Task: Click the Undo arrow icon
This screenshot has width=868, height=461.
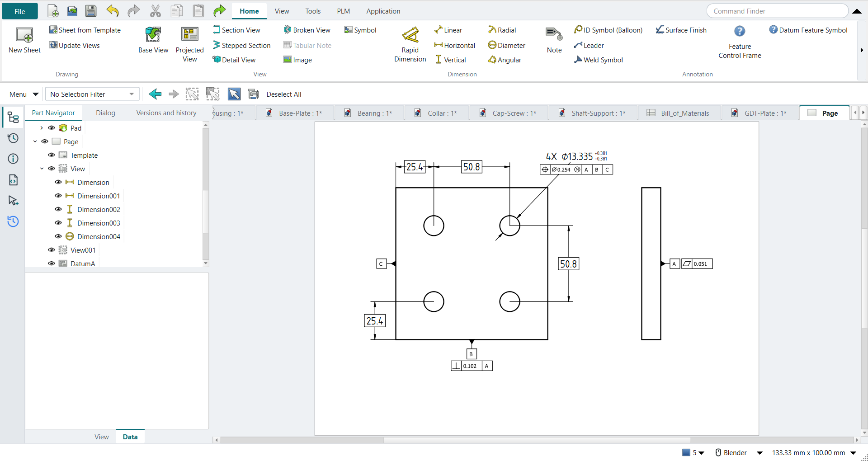Action: pos(113,11)
